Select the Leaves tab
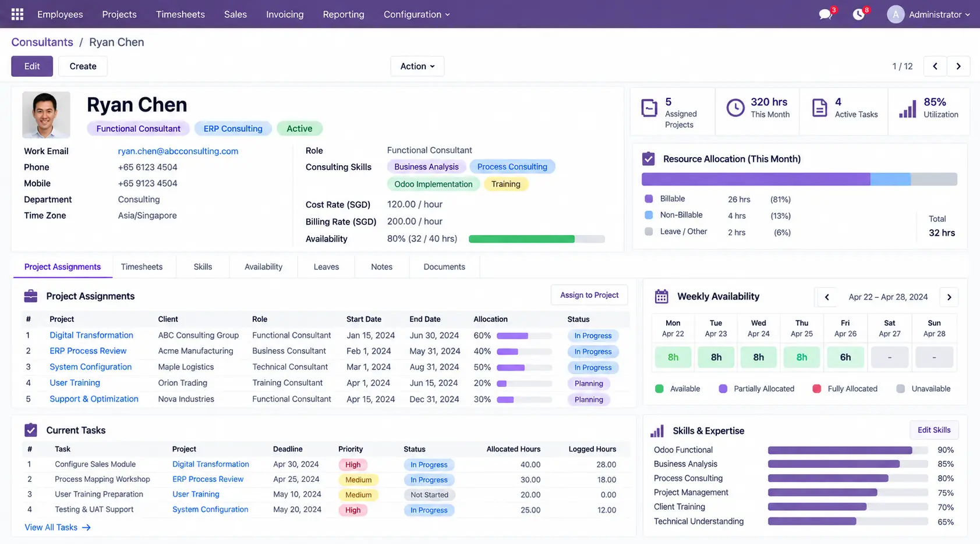980x544 pixels. pyautogui.click(x=326, y=266)
